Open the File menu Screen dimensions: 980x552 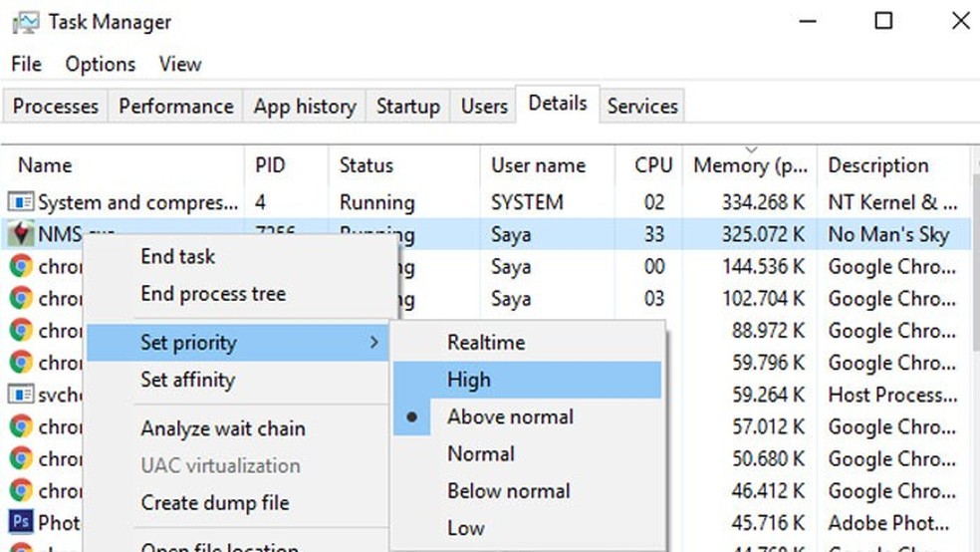26,64
